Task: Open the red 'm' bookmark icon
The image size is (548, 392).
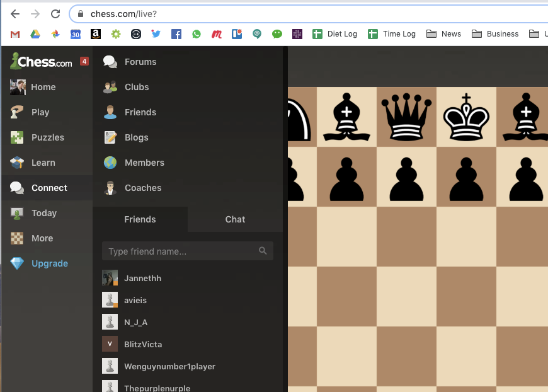Action: [217, 34]
